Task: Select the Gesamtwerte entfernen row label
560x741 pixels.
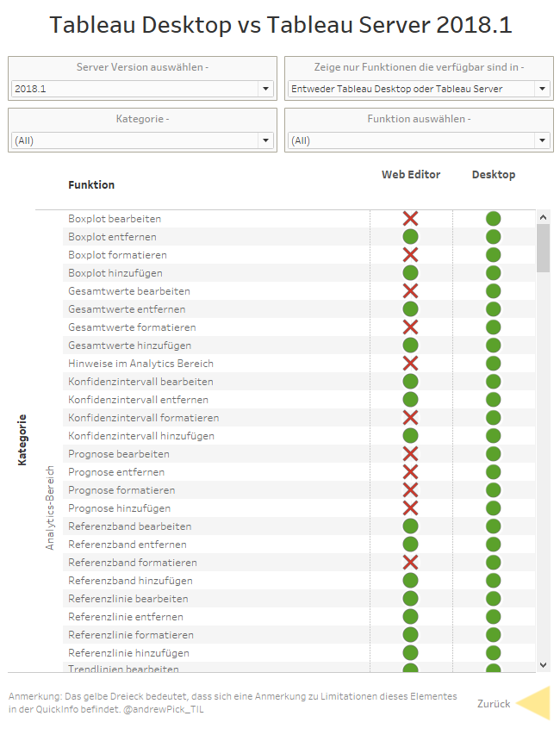Action: point(127,309)
